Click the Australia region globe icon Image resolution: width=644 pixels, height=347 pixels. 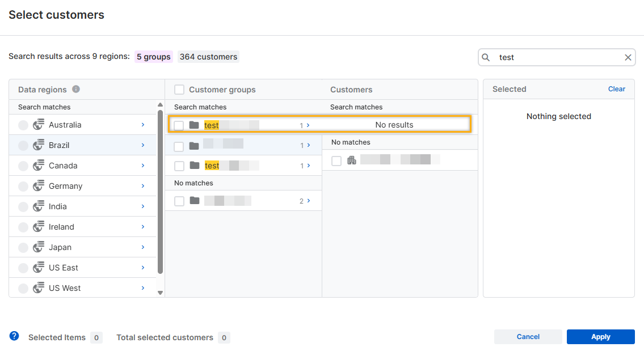click(39, 125)
